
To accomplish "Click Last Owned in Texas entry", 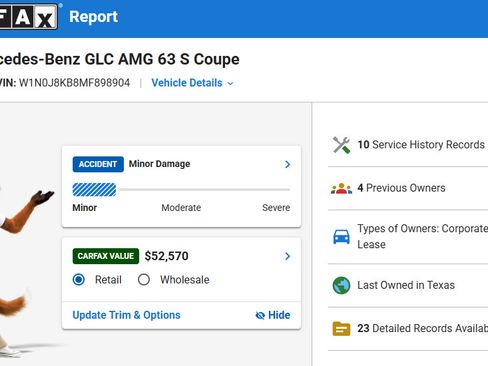I will pyautogui.click(x=406, y=285).
